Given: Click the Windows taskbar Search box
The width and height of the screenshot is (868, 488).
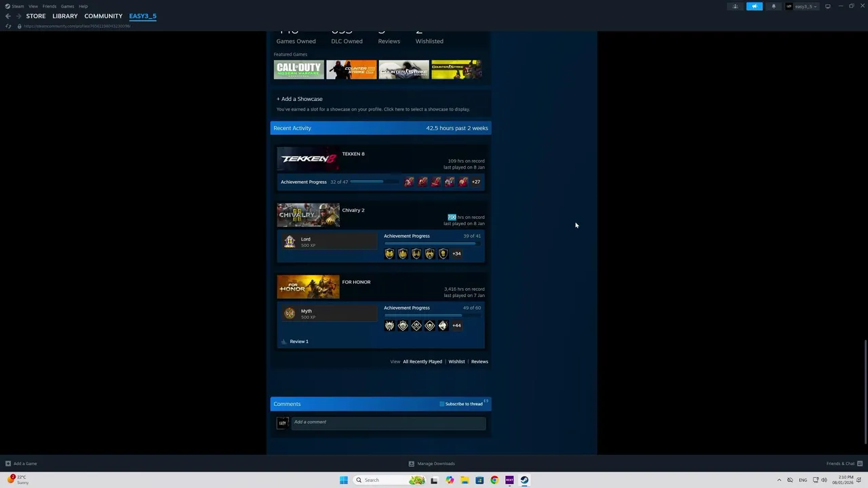Looking at the screenshot, I should click(x=390, y=480).
